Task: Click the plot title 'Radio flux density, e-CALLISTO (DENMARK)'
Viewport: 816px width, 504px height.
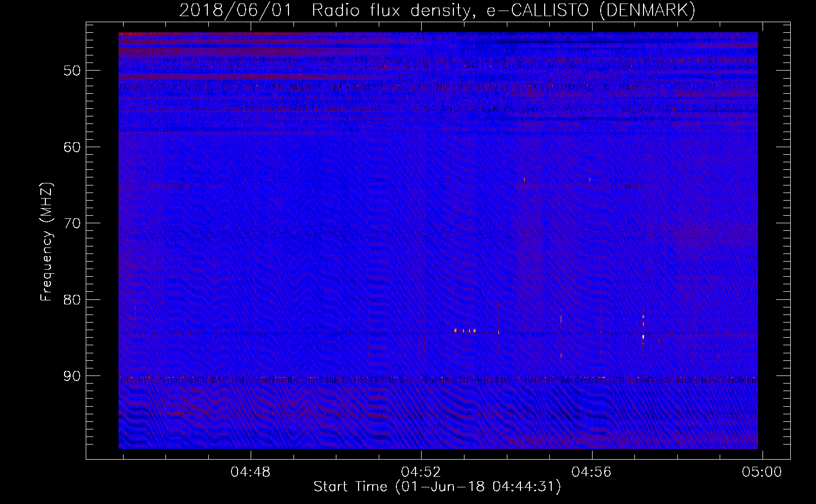Action: click(x=503, y=11)
